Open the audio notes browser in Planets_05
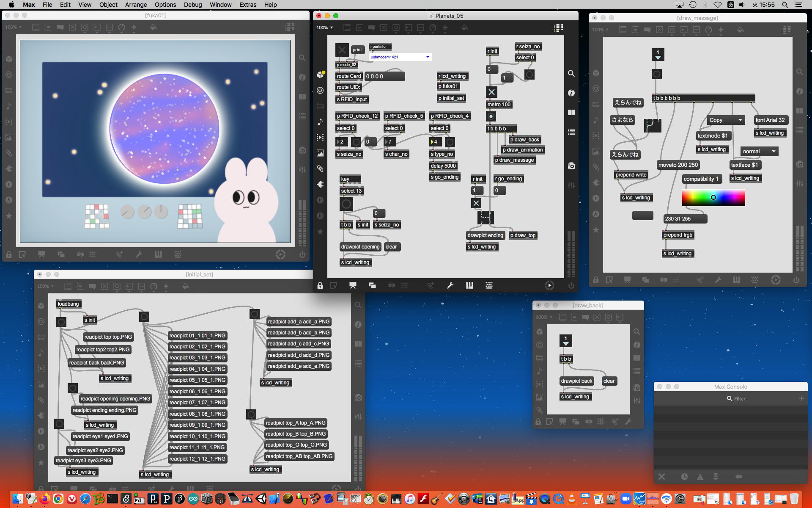The height and width of the screenshot is (508, 812). coord(320,122)
